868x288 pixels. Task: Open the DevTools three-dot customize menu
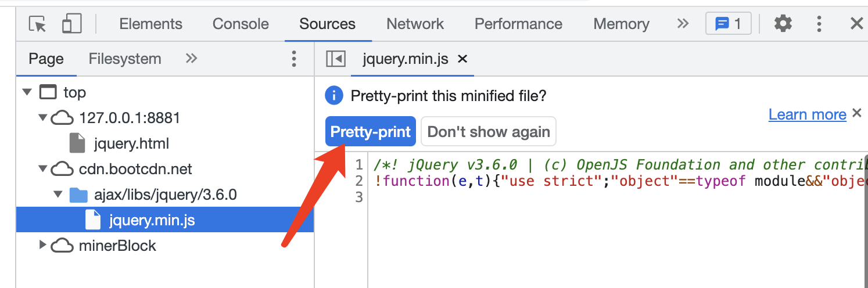(x=819, y=24)
